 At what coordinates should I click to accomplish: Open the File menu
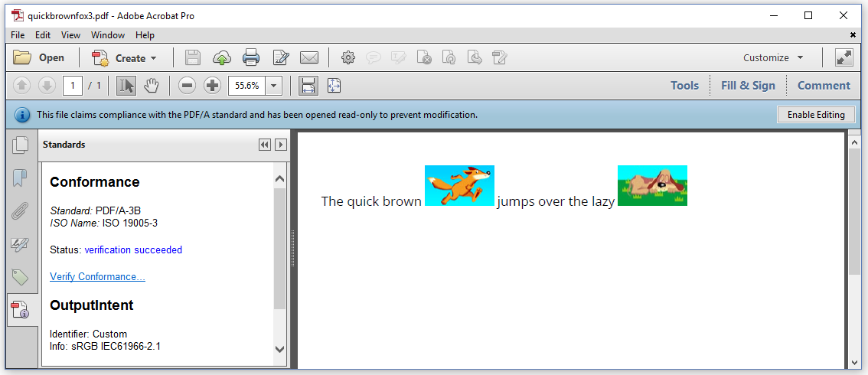click(18, 35)
